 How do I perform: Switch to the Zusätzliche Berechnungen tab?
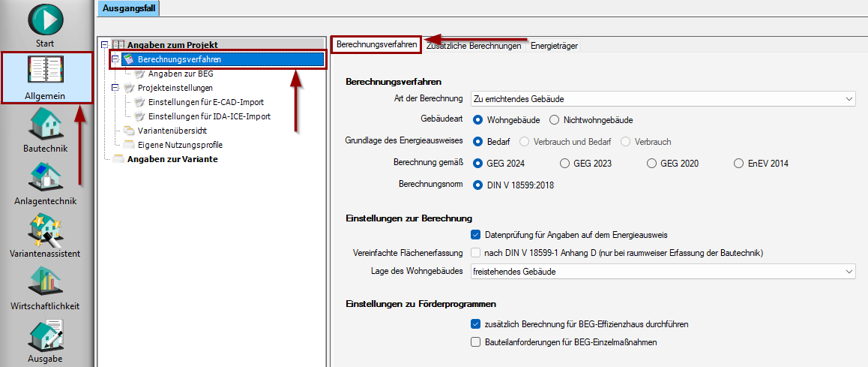pos(474,46)
